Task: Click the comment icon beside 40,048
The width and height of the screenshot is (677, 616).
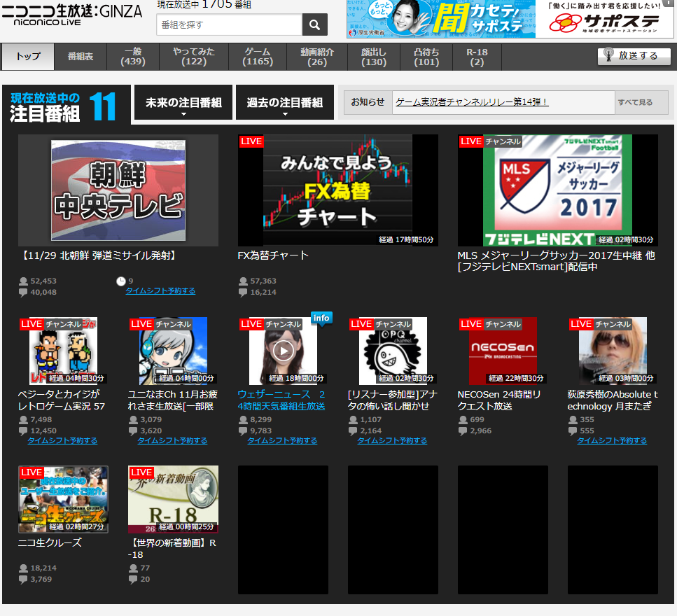Action: coord(23,293)
